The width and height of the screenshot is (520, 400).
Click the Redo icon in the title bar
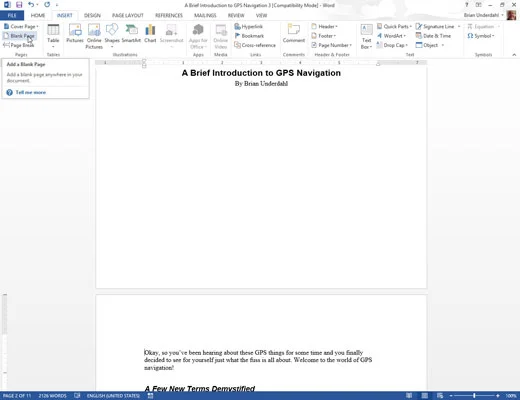pos(47,5)
